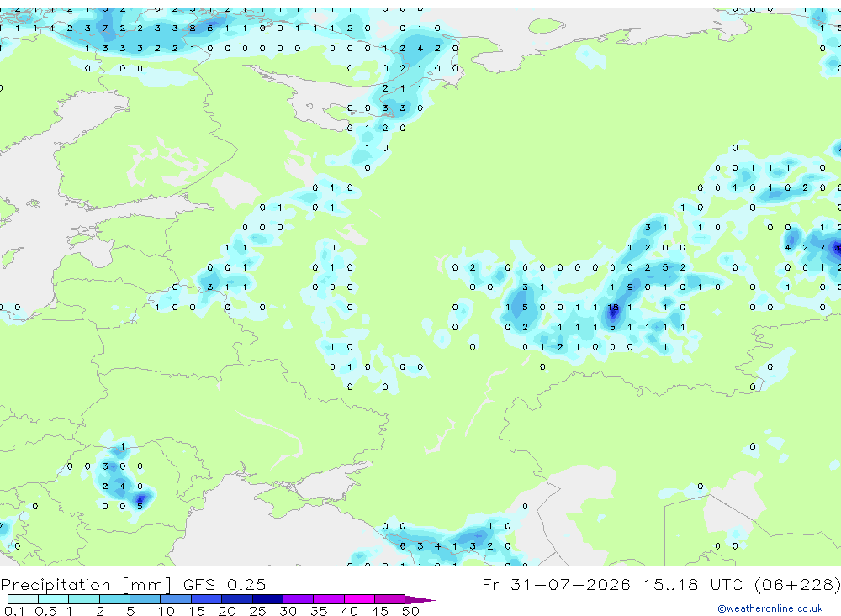Click the legend label '25'

click(x=257, y=611)
